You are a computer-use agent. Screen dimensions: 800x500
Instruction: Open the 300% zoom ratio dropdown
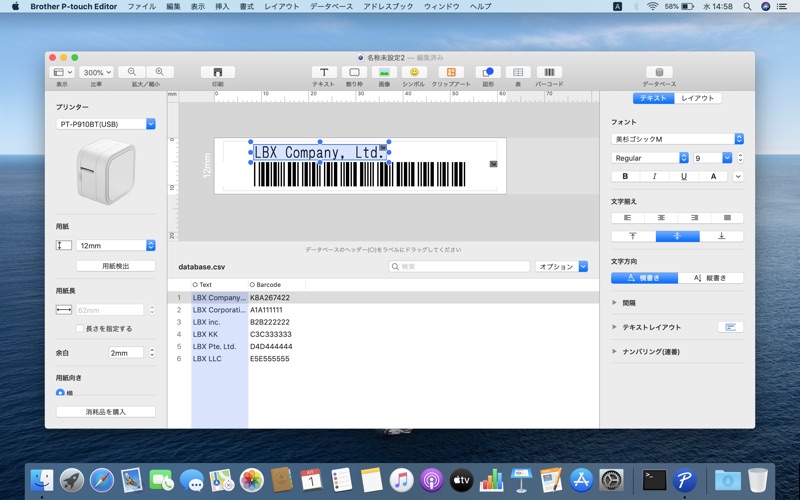[97, 72]
